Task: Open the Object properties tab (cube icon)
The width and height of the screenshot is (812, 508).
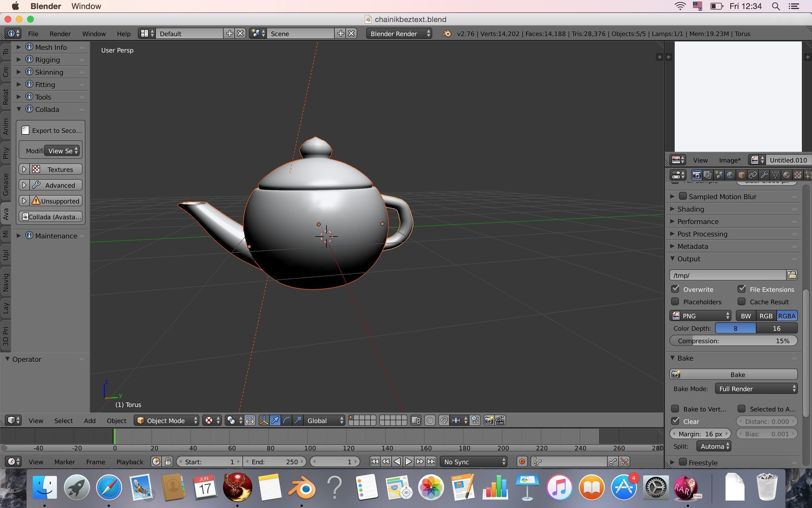Action: [742, 175]
